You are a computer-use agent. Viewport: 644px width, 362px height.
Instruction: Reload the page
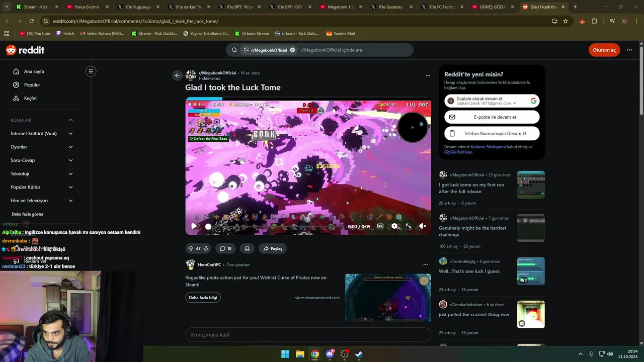click(x=31, y=21)
